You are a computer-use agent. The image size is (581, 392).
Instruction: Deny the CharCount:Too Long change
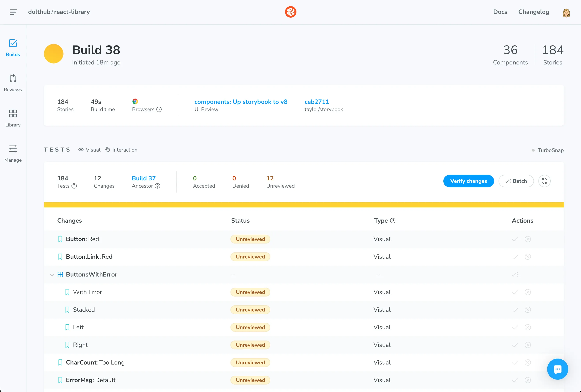pyautogui.click(x=528, y=362)
